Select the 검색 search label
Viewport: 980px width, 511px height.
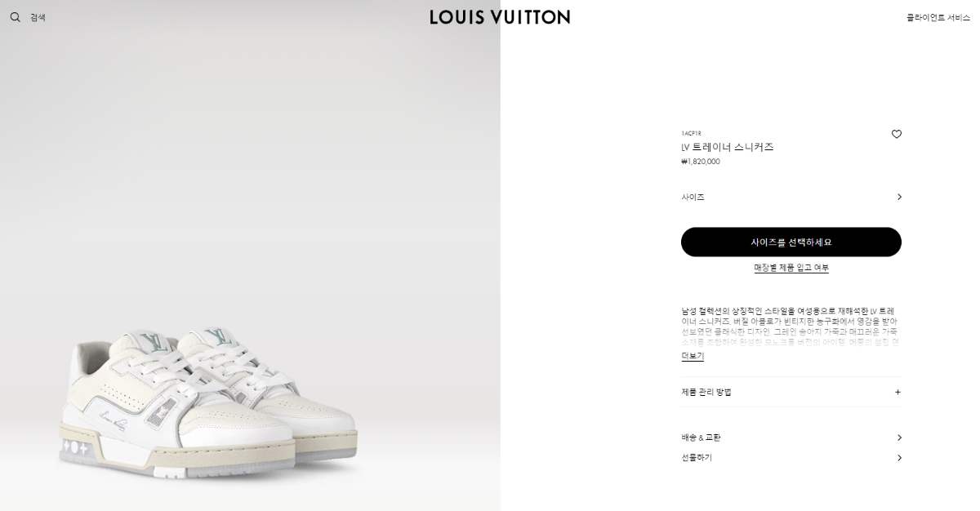coord(38,17)
